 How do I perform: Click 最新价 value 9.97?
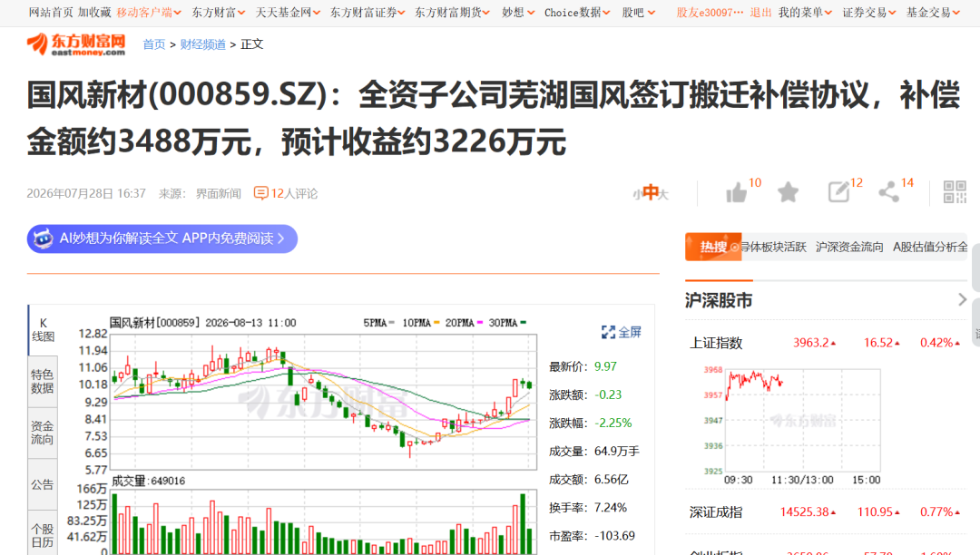pos(605,366)
